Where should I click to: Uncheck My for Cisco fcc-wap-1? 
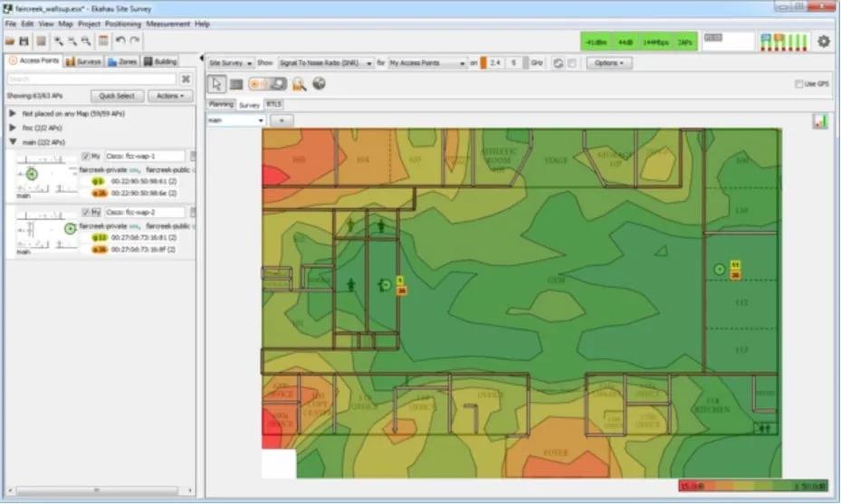tap(86, 157)
